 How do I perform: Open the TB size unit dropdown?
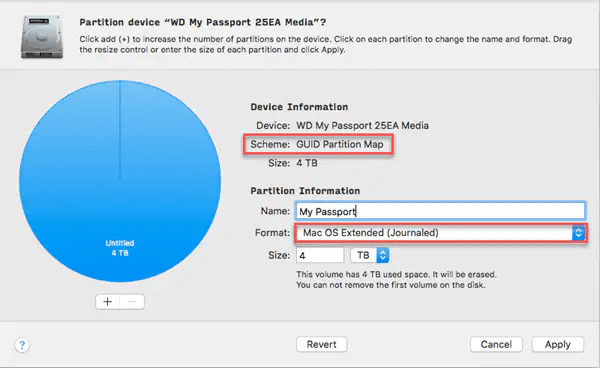(x=370, y=255)
